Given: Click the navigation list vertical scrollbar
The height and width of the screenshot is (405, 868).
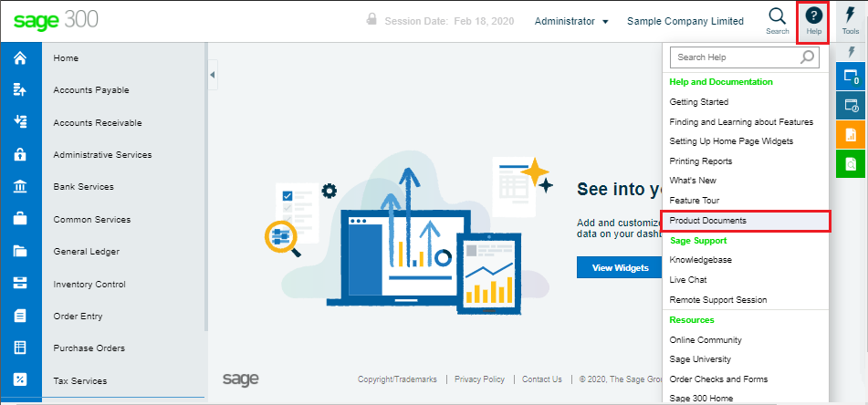Looking at the screenshot, I should (206, 188).
